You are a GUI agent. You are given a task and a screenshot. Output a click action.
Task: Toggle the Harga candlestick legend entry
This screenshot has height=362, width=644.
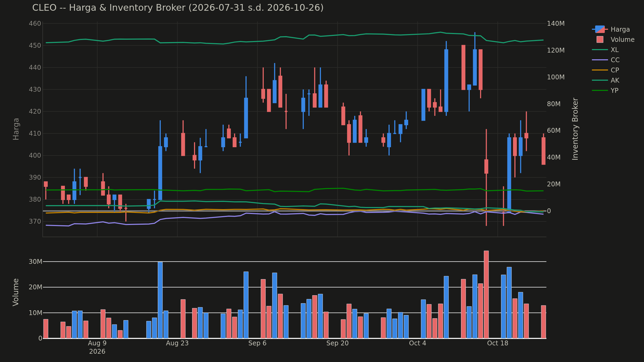(611, 29)
